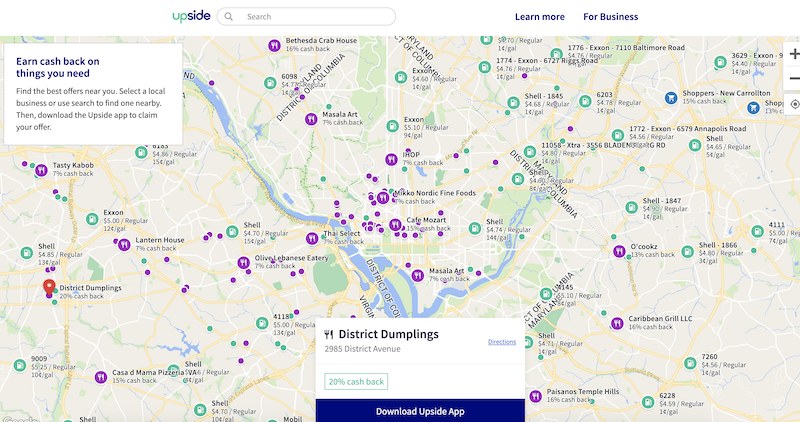Select the IHOP restaurant marker
The image size is (800, 422).
pos(391,159)
